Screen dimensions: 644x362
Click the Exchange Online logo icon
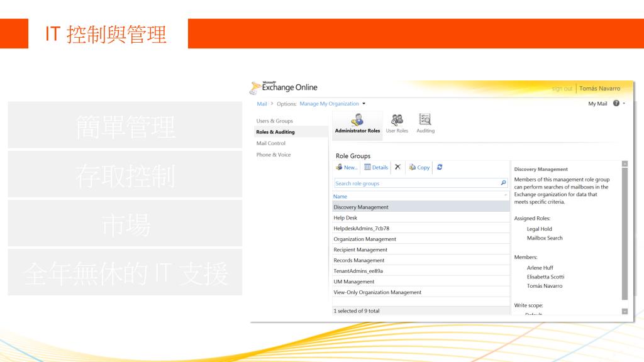[255, 88]
